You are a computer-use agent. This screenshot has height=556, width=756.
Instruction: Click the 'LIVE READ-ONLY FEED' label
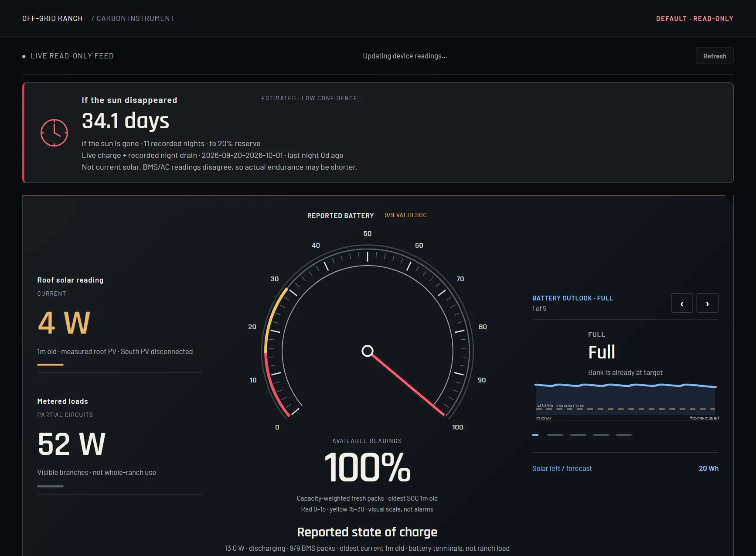(72, 56)
